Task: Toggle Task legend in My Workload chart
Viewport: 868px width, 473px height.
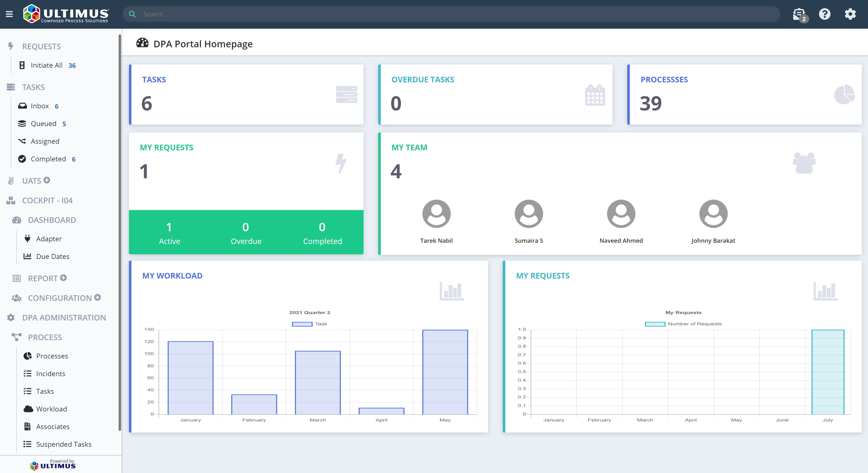Action: (x=309, y=324)
